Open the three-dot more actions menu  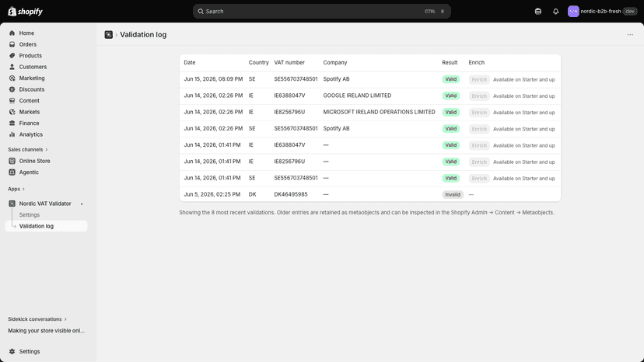[x=630, y=35]
